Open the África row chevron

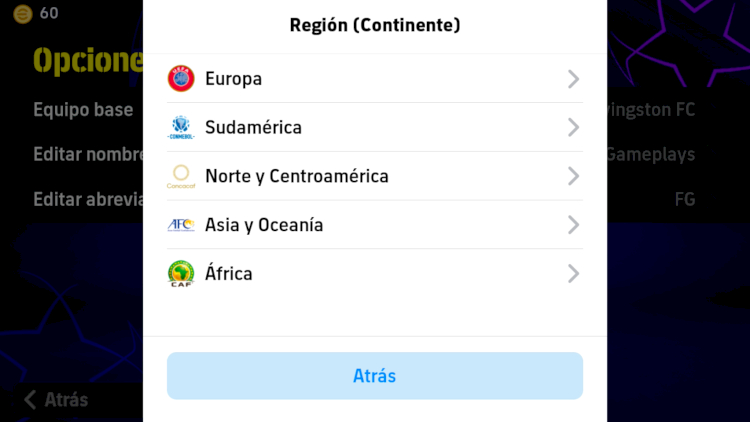pos(574,274)
